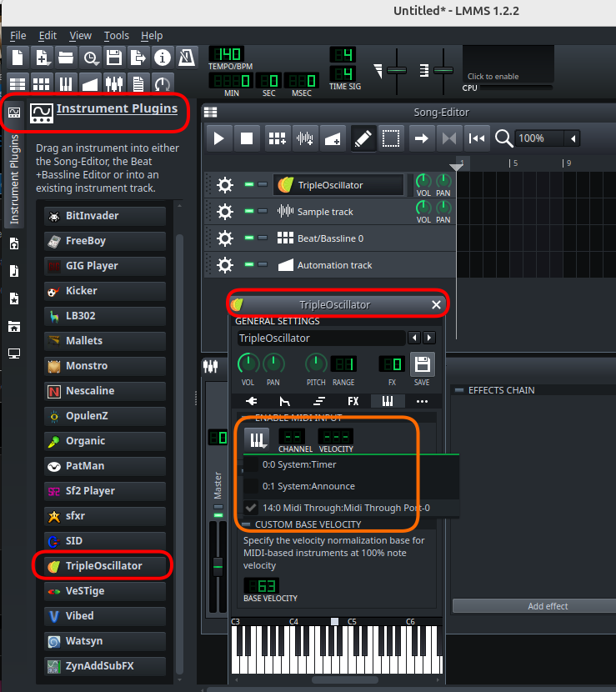The width and height of the screenshot is (616, 692).
Task: Open My Presets sidebar icon
Action: pyautogui.click(x=14, y=298)
